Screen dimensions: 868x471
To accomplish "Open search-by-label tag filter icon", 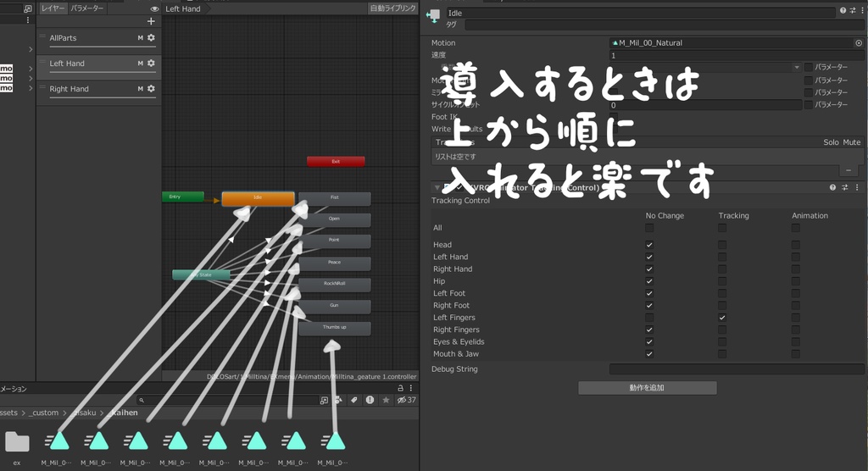I will tap(354, 400).
